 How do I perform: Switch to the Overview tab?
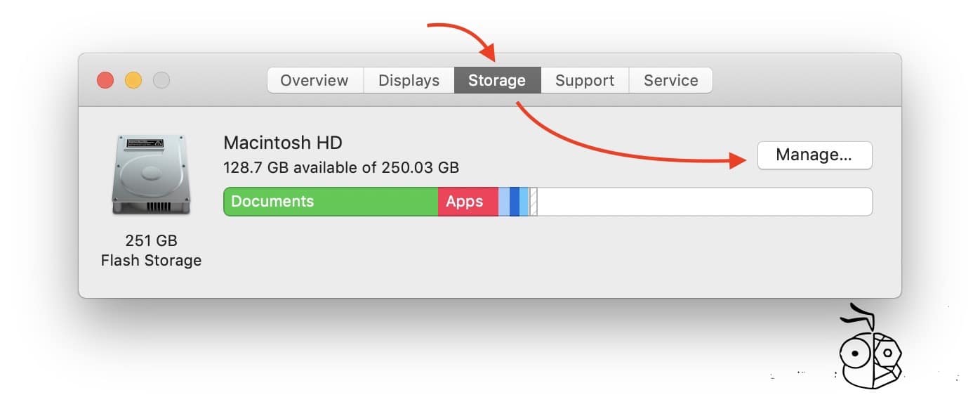coord(314,80)
